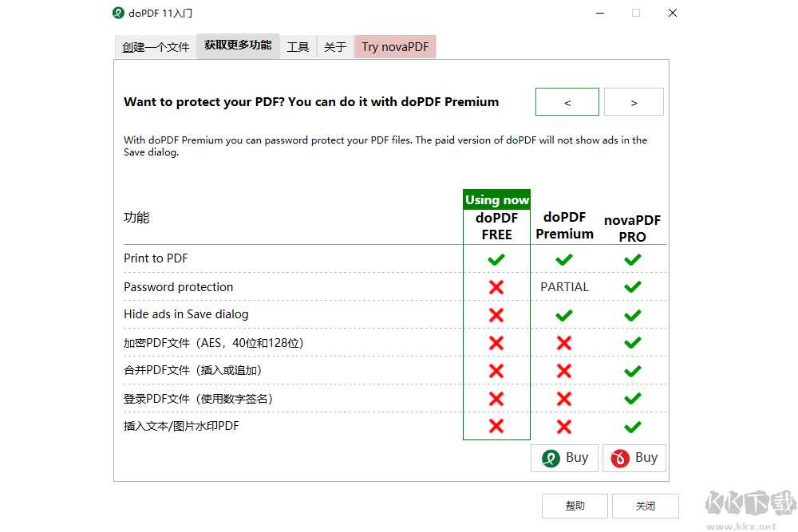Image resolution: width=798 pixels, height=532 pixels.
Task: Click the red X for 加密PDF文件 under doPDF Premium
Action: [564, 343]
